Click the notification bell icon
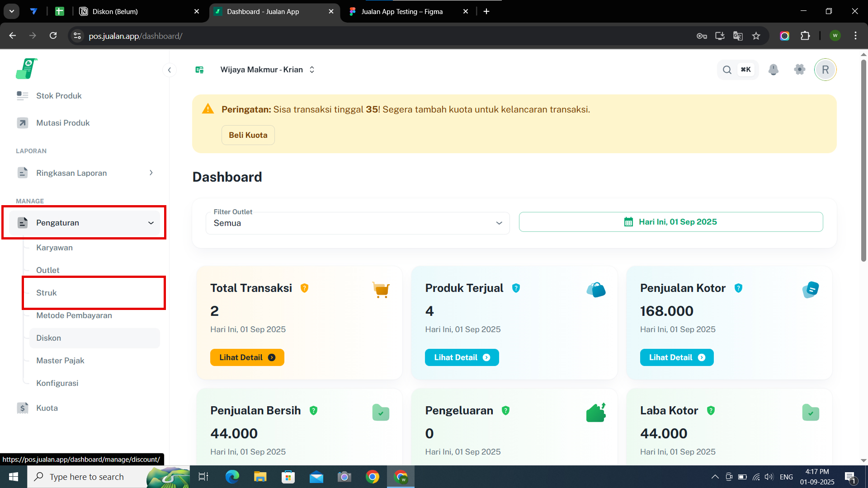The width and height of the screenshot is (868, 488). pos(774,70)
